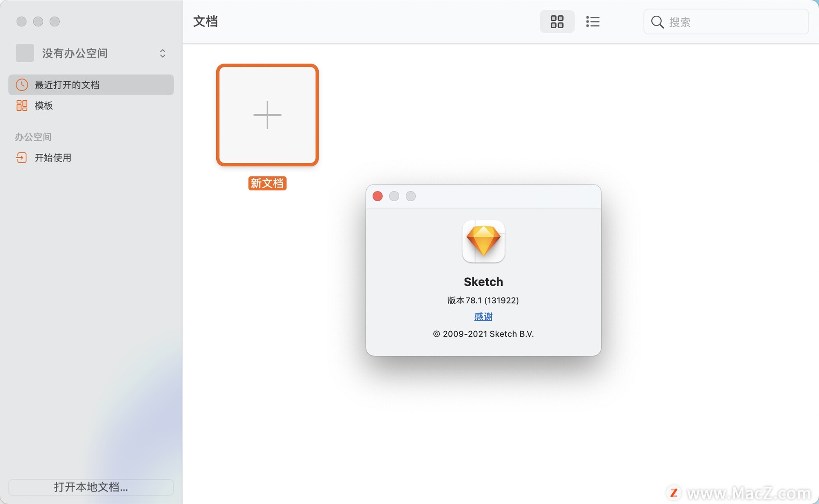The image size is (819, 504).
Task: Click the Sketch name in About window
Action: point(483,282)
